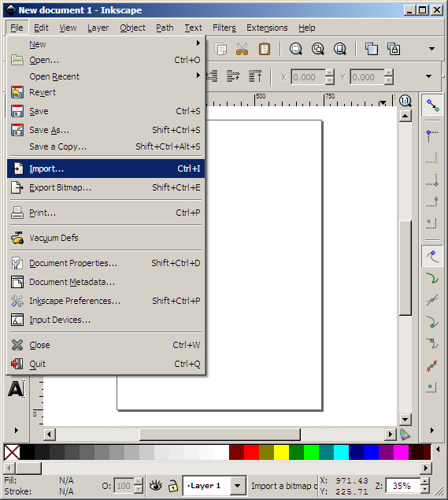Expand the Open Recent submenu arrow
This screenshot has height=500, width=448.
tap(198, 76)
